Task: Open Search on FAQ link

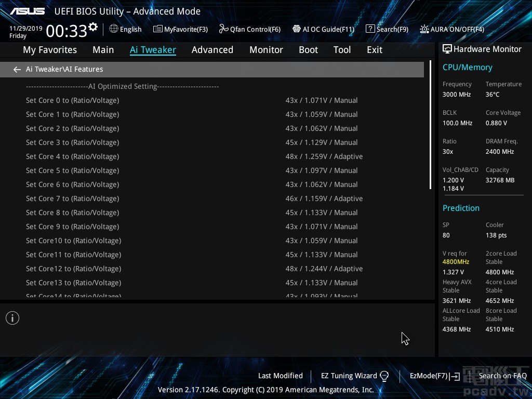Action: pos(502,376)
